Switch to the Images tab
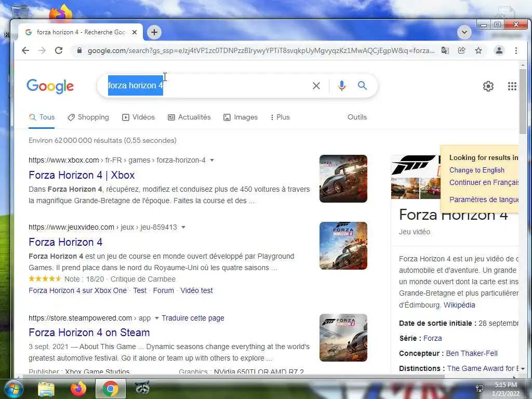 pos(241,117)
